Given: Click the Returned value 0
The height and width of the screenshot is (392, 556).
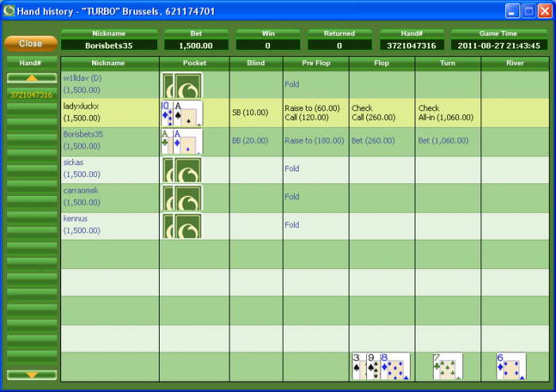Looking at the screenshot, I should point(340,45).
